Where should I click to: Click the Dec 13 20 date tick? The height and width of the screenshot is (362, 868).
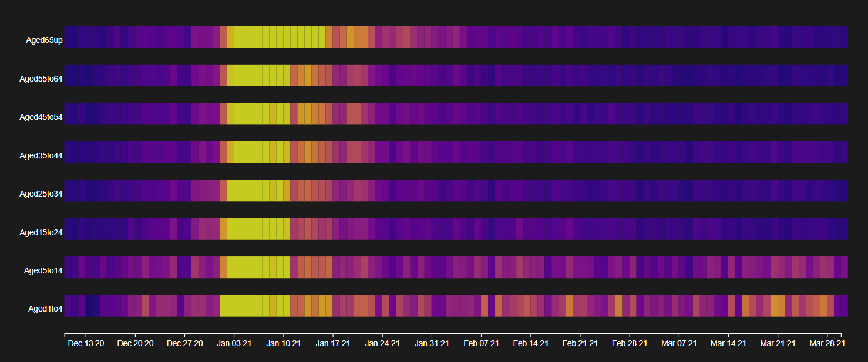[x=86, y=343]
